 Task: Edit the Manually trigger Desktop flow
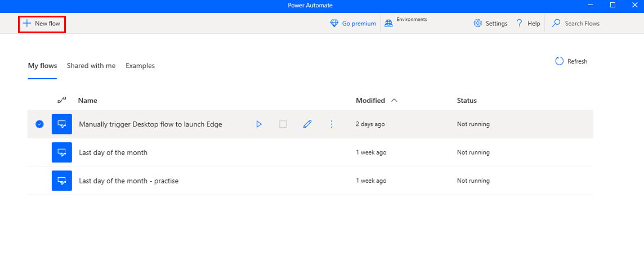[x=307, y=124]
